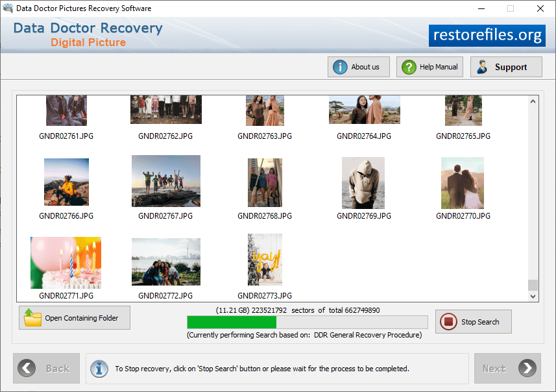
Task: Visit the restorefiles.org banner link
Action: coord(487,36)
